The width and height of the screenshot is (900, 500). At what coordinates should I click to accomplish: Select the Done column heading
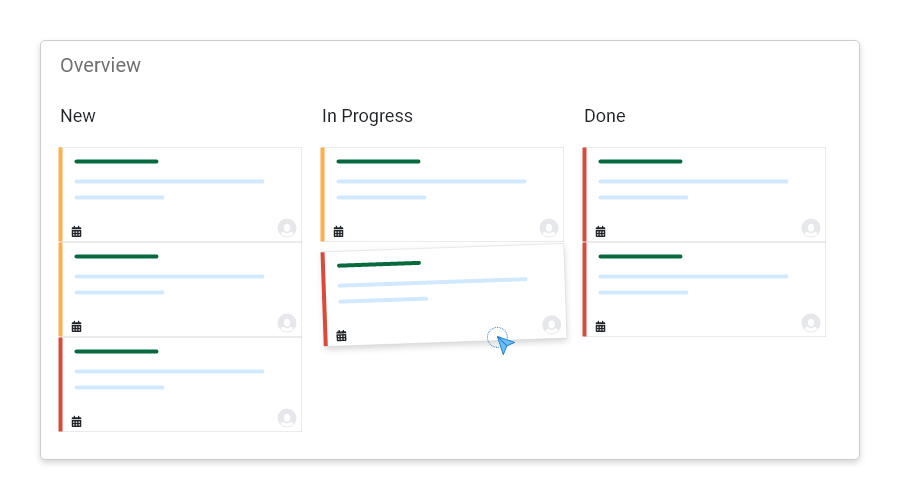coord(604,116)
